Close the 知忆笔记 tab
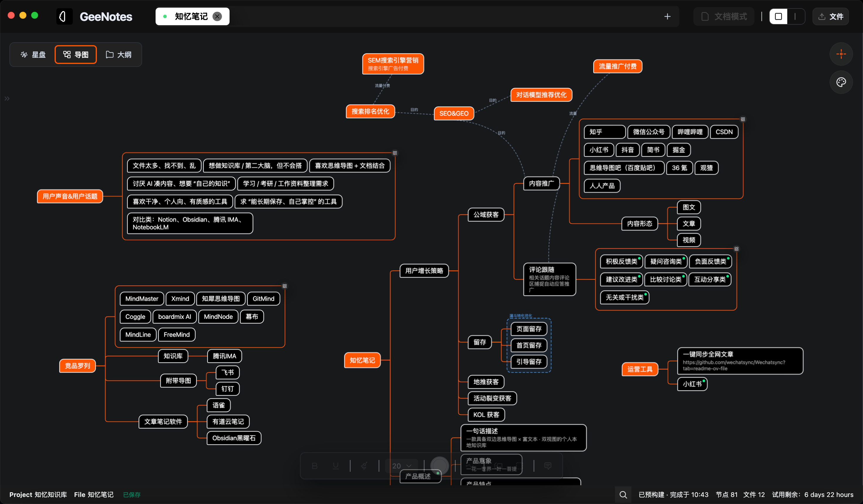Screen dimensions: 863x504 point(217,16)
